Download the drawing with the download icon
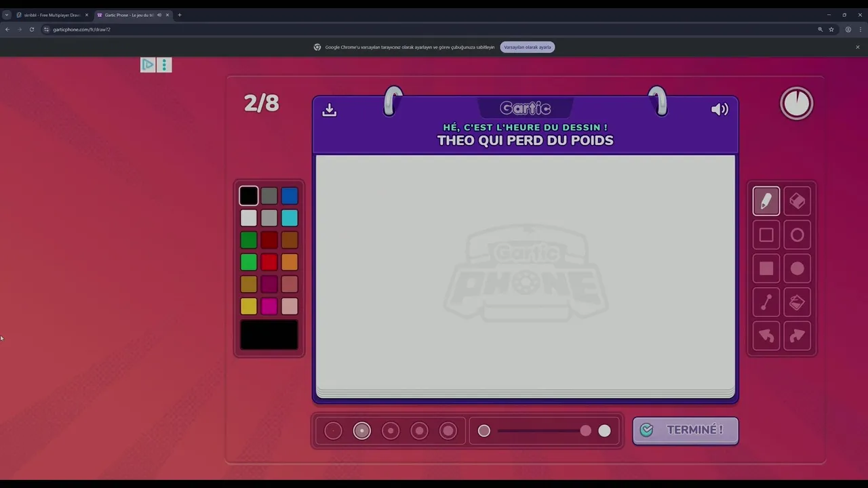Screen dimensions: 868x488 coord(330,110)
